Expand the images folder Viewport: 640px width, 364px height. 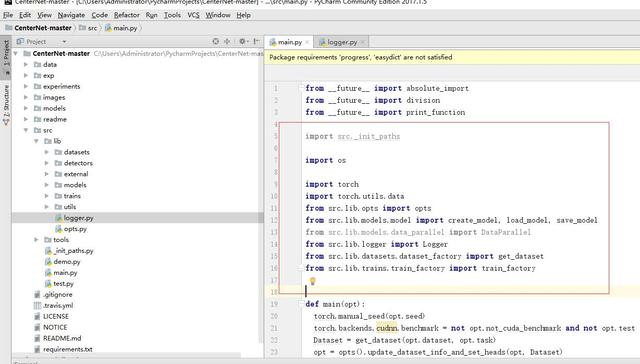click(x=26, y=98)
